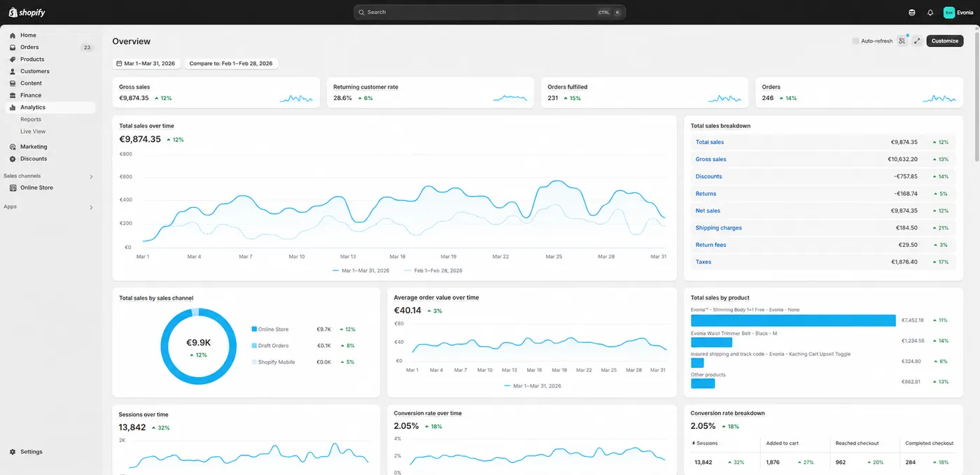Open the Gross sales summary card
This screenshot has height=475, width=980.
click(216, 92)
